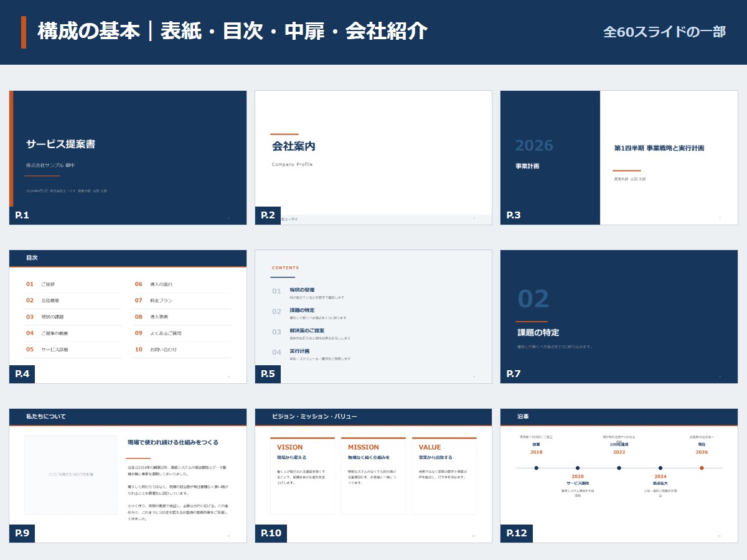
Task: Click the MISSION card heading
Action: click(364, 447)
